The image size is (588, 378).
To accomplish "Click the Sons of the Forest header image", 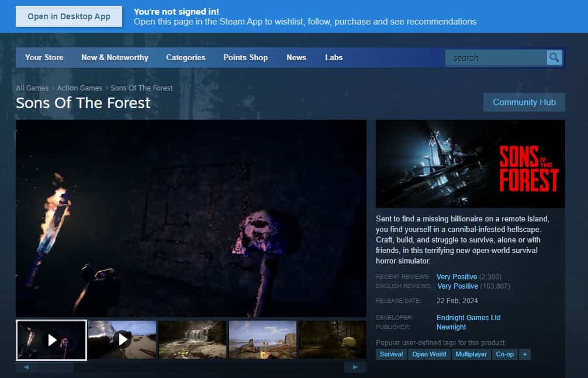I will (471, 164).
